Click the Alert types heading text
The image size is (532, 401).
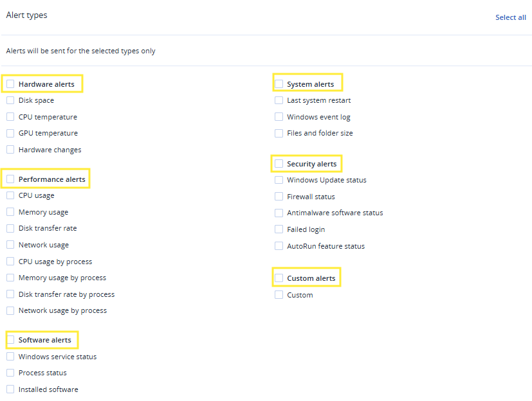(x=27, y=15)
